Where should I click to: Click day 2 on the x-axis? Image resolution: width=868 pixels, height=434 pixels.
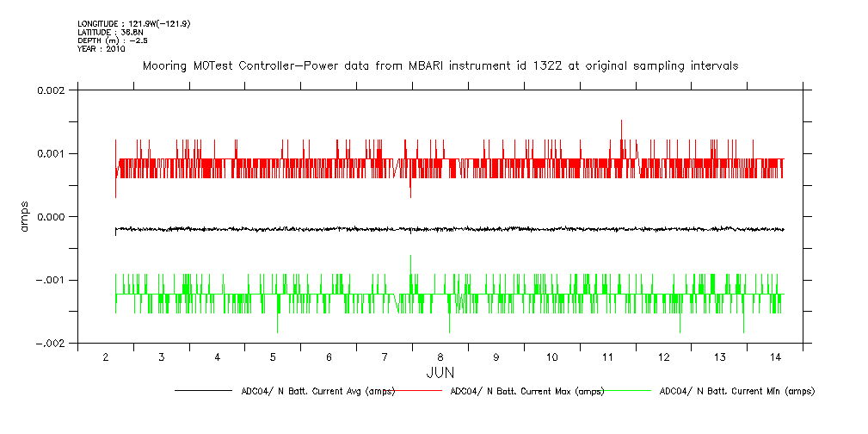click(106, 356)
